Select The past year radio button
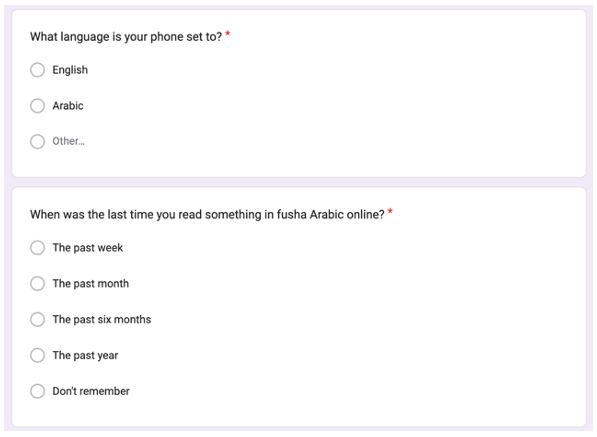Image resolution: width=597 pixels, height=437 pixels. tap(37, 355)
